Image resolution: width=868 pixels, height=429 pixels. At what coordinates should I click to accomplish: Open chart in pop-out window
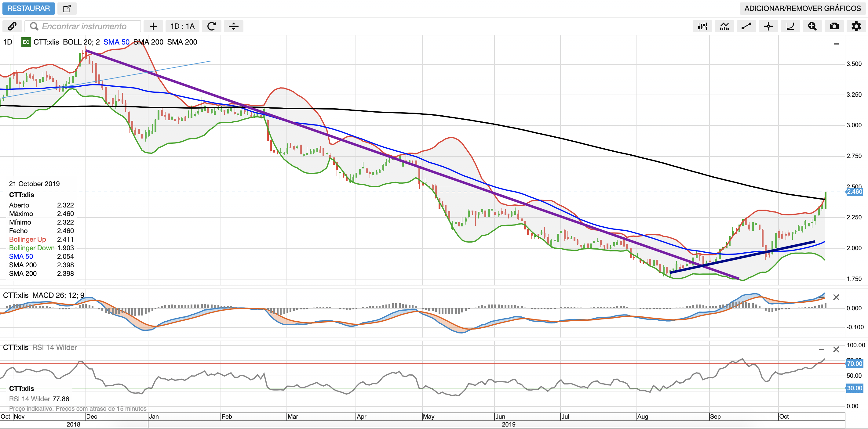[x=67, y=9]
